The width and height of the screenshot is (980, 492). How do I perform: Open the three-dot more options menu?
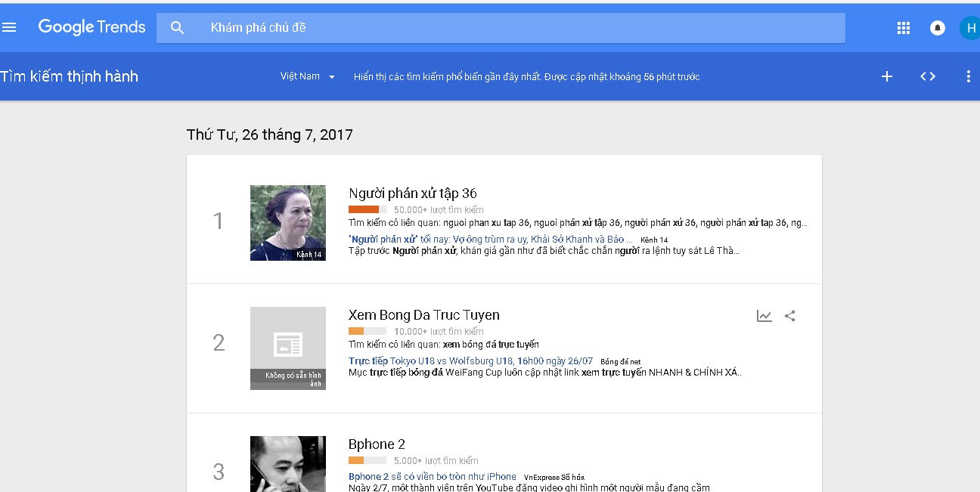point(969,76)
